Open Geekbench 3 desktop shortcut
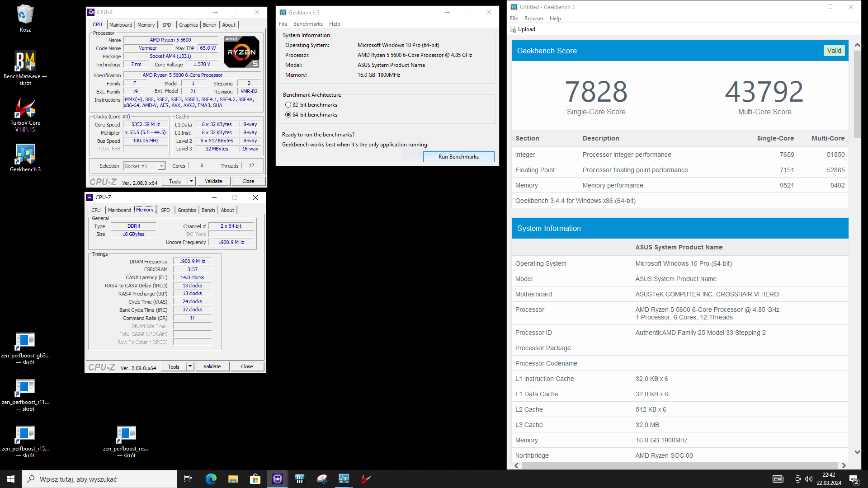This screenshot has height=488, width=868. click(25, 158)
